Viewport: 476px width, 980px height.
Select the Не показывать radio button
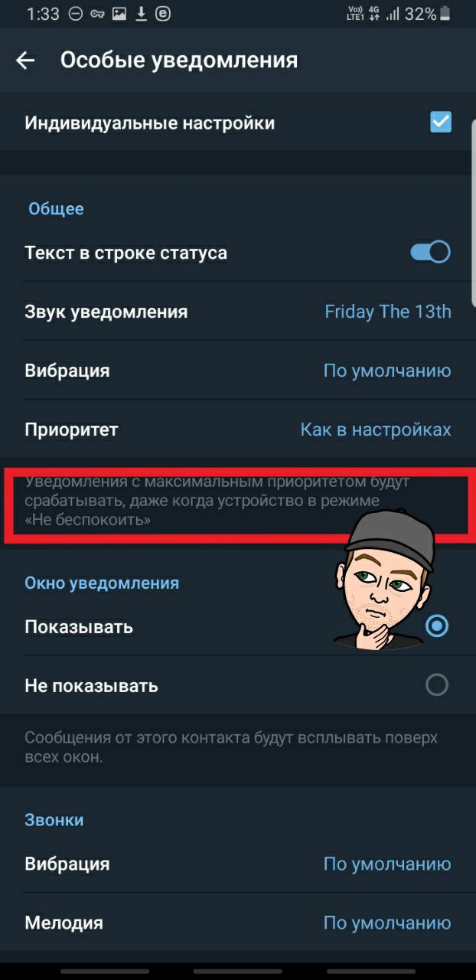click(x=437, y=684)
